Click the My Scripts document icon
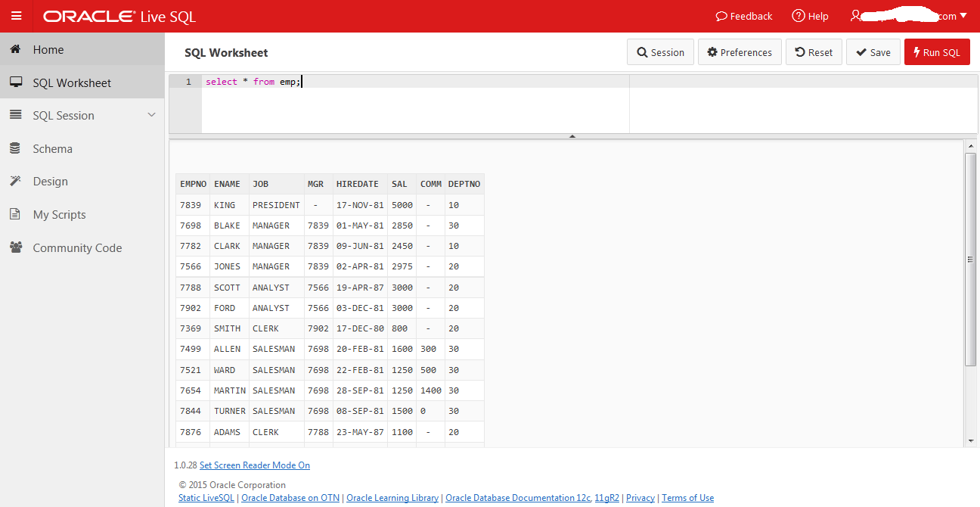This screenshot has width=980, height=507. click(x=15, y=214)
